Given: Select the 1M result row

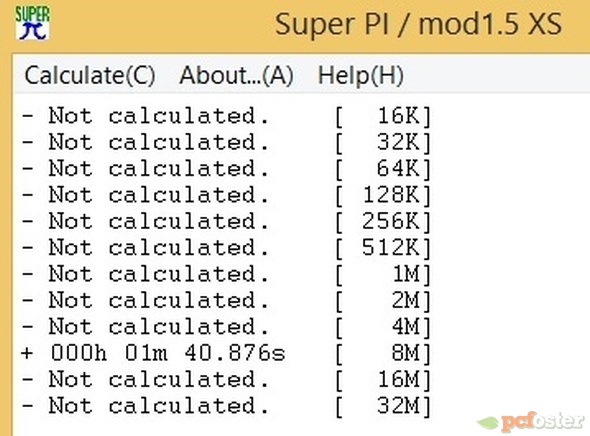Looking at the screenshot, I should [227, 274].
